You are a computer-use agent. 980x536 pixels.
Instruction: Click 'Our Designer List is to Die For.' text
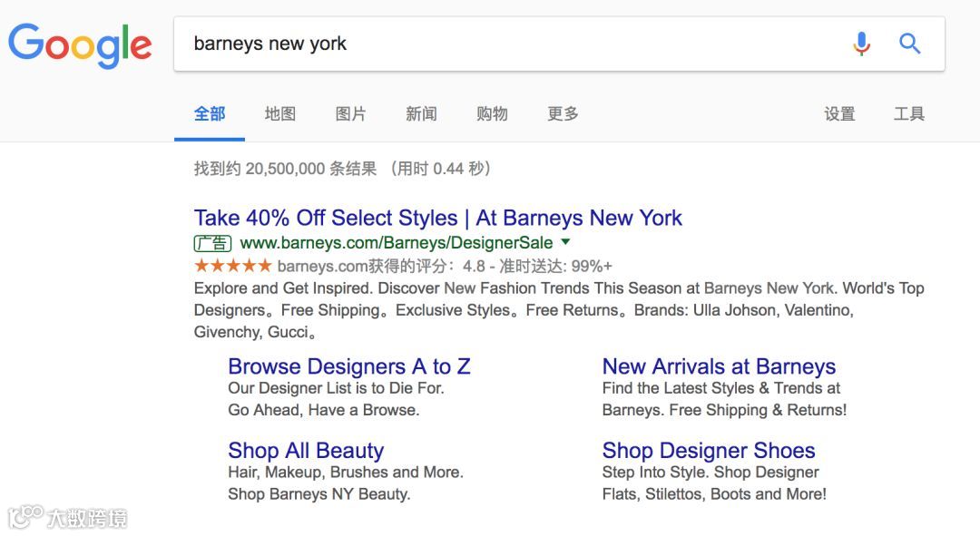coord(337,388)
